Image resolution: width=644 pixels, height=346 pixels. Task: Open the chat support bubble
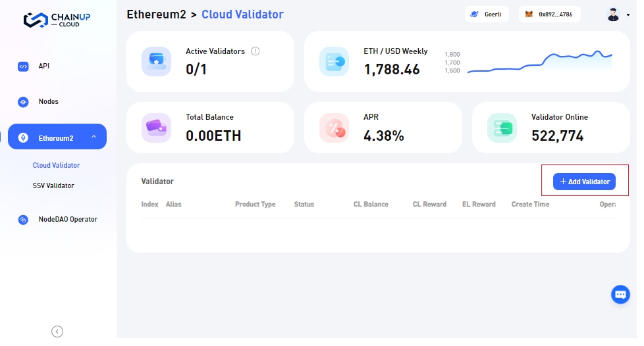(620, 295)
